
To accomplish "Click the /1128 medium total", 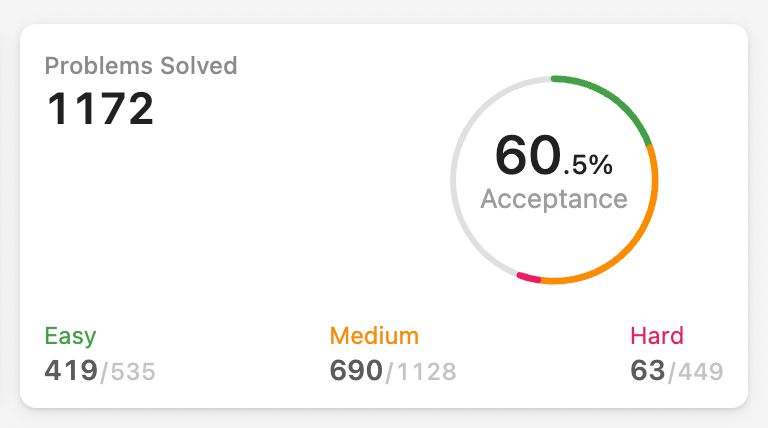I will click(421, 372).
